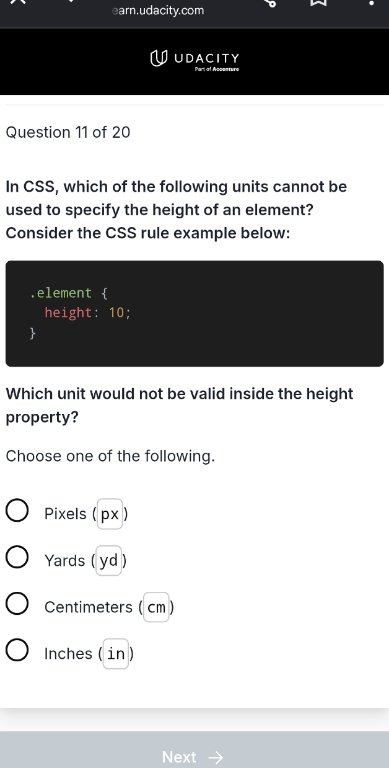This screenshot has width=389, height=768.
Task: Close the browser tab with X icon
Action: coord(17,1)
